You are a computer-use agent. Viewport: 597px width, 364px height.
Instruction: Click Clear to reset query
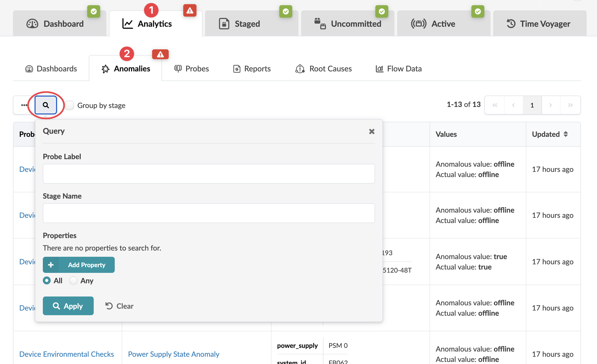119,306
